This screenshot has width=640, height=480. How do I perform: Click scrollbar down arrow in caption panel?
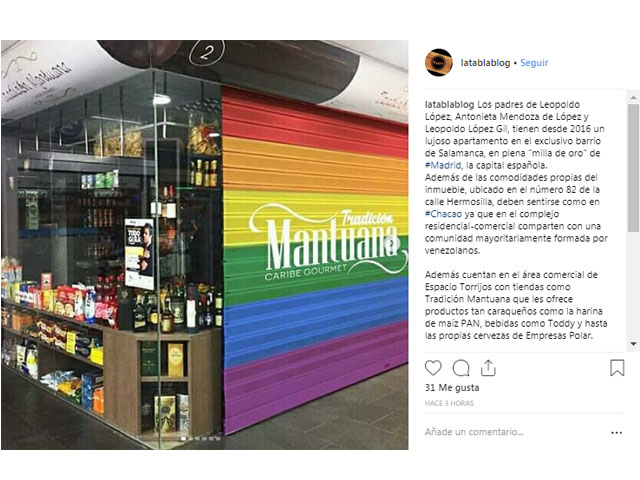coord(633,344)
